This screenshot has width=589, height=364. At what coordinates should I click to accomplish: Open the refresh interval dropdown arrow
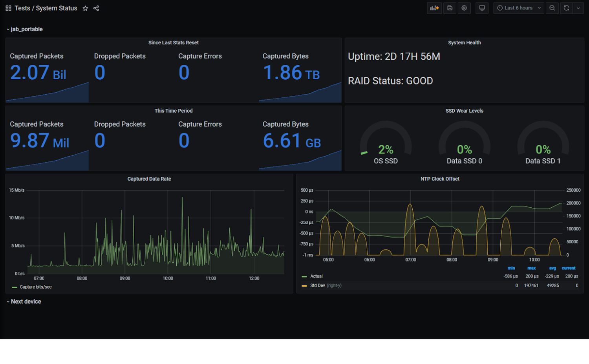[578, 8]
